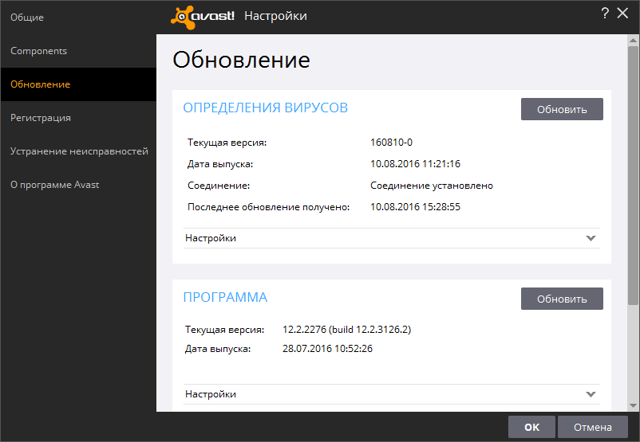Open О программе Avast page
The width and height of the screenshot is (640, 442).
pos(55,184)
